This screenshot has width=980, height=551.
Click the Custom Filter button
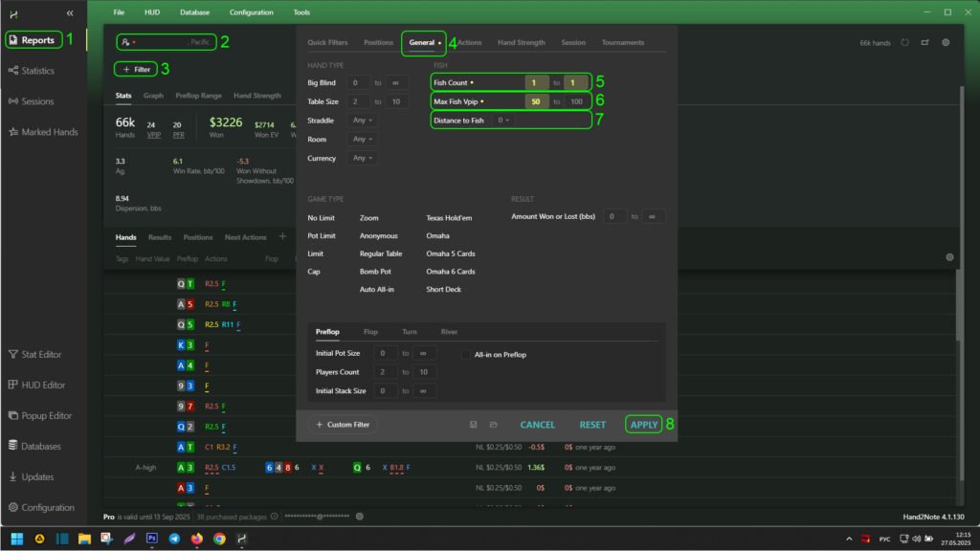click(x=343, y=425)
